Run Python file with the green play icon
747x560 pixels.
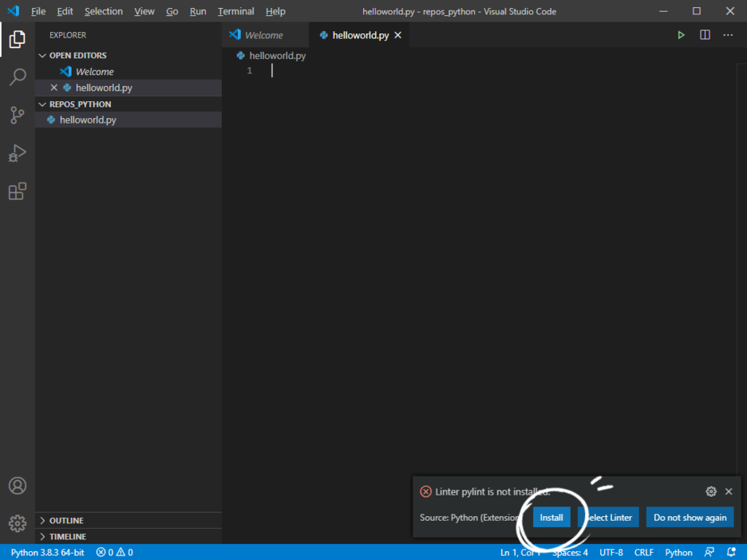(x=681, y=35)
